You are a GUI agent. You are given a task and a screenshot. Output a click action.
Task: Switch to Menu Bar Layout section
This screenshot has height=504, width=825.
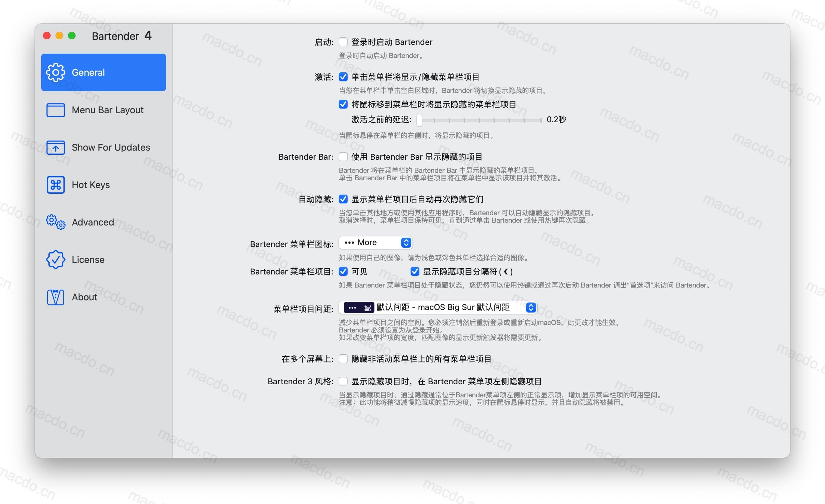click(104, 110)
